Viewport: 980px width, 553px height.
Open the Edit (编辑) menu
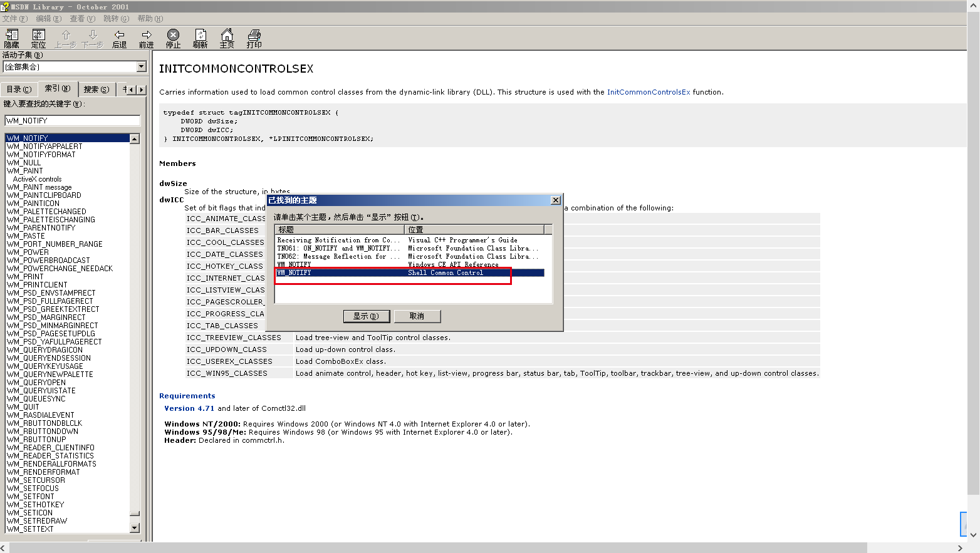tap(49, 19)
